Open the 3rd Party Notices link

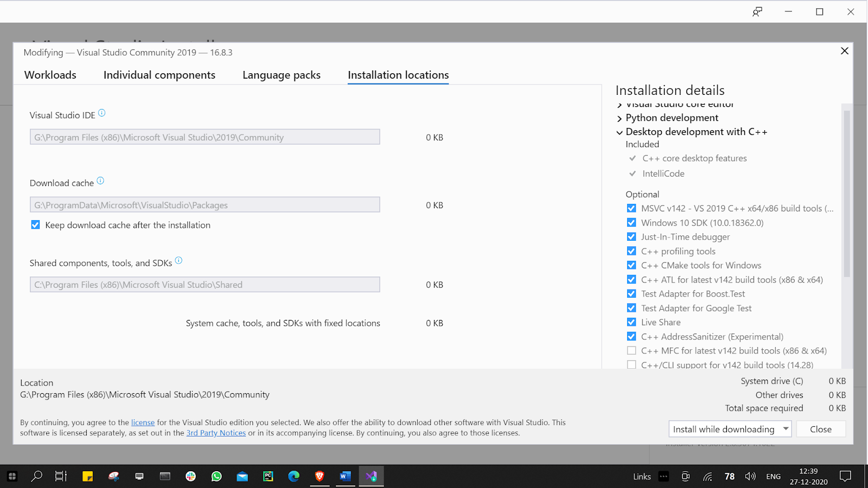coord(216,433)
